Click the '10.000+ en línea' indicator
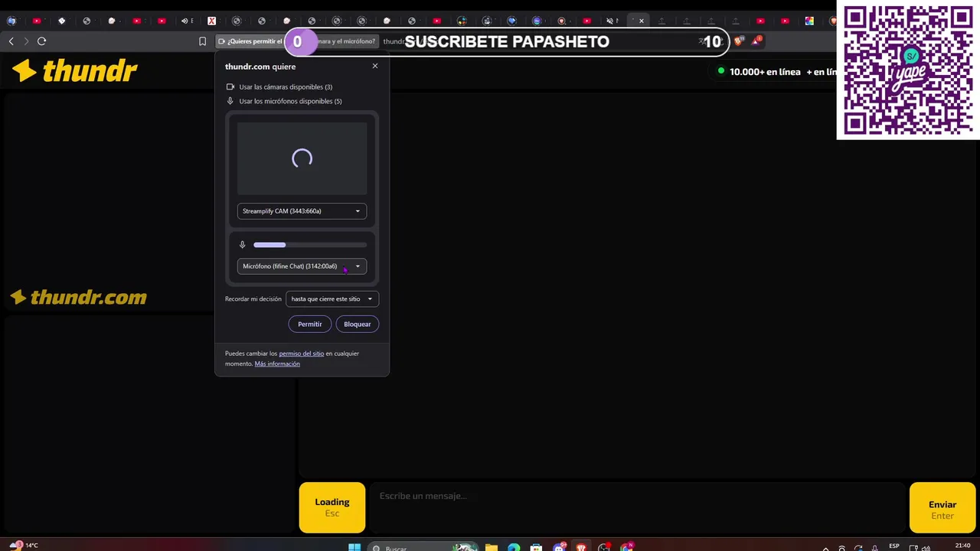This screenshot has height=551, width=980. pyautogui.click(x=759, y=72)
